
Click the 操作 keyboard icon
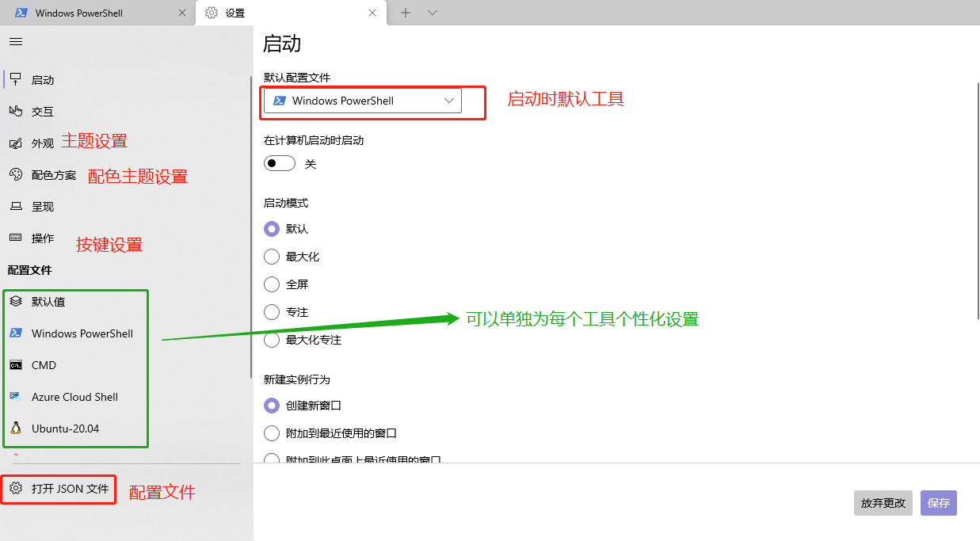coord(16,238)
